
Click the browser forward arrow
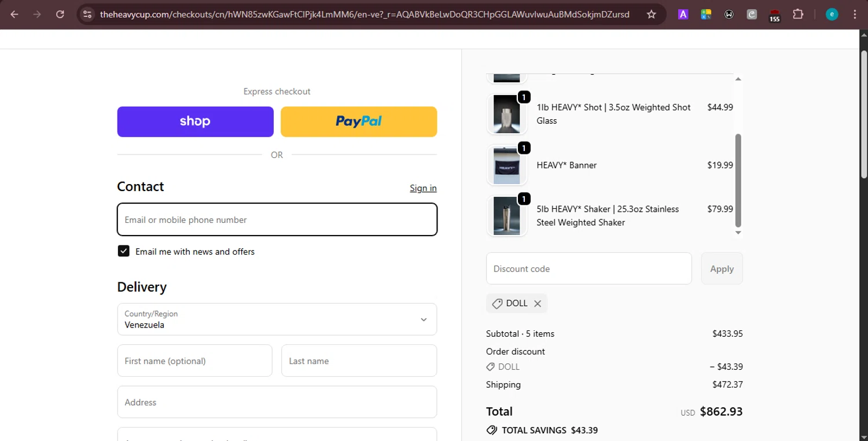[37, 14]
